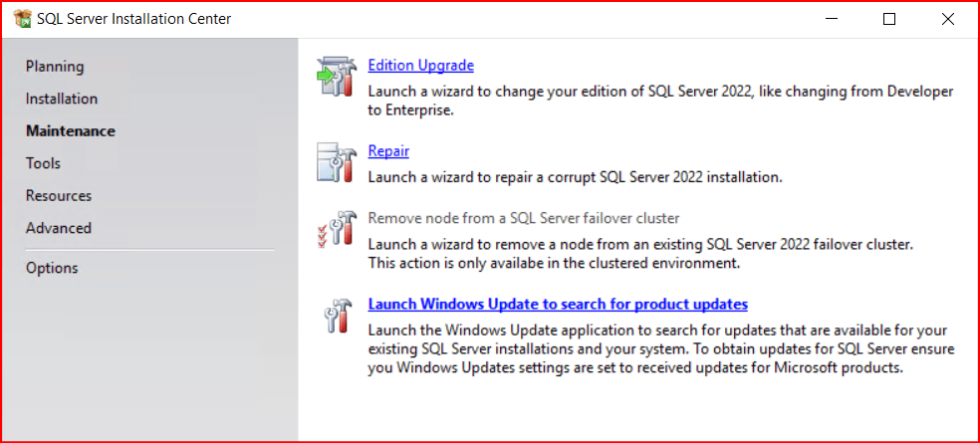The width and height of the screenshot is (980, 443).
Task: Select Remove node from failover cluster
Action: tap(524, 218)
